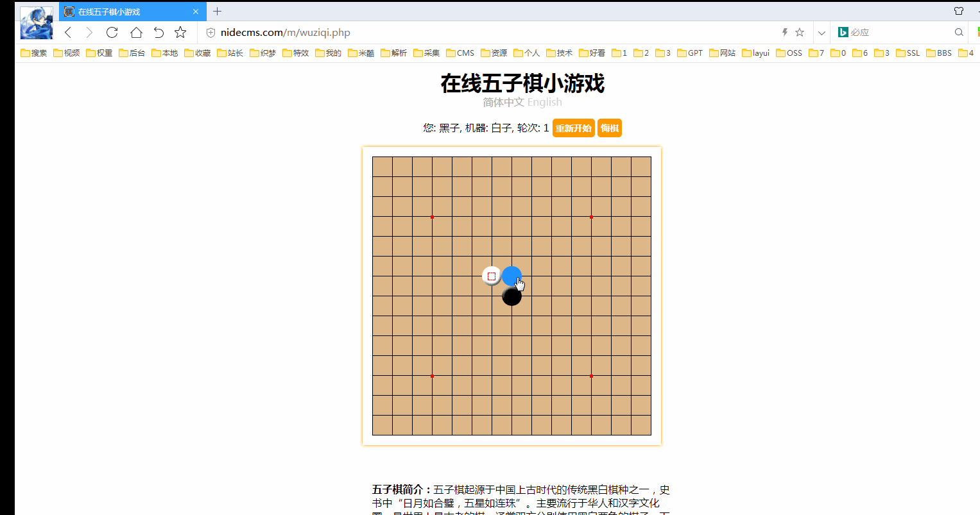The height and width of the screenshot is (515, 980).
Task: Click the browser back arrow icon
Action: click(68, 33)
